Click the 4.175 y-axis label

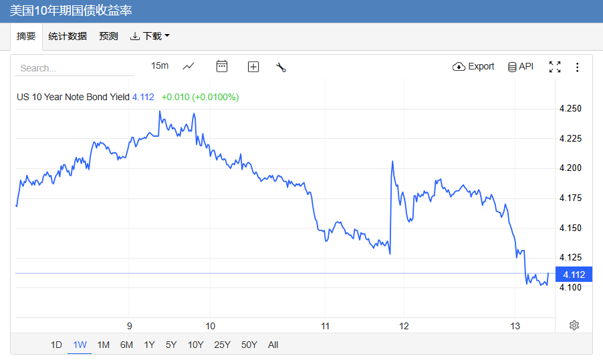[x=570, y=198]
